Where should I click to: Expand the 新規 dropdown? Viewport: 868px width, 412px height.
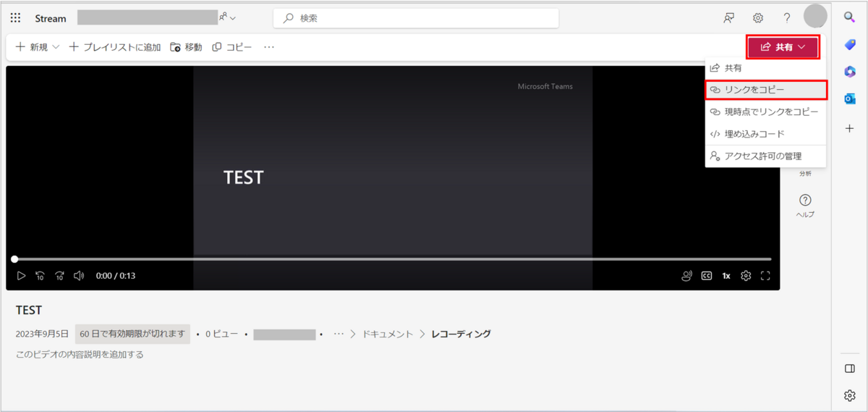tap(38, 47)
